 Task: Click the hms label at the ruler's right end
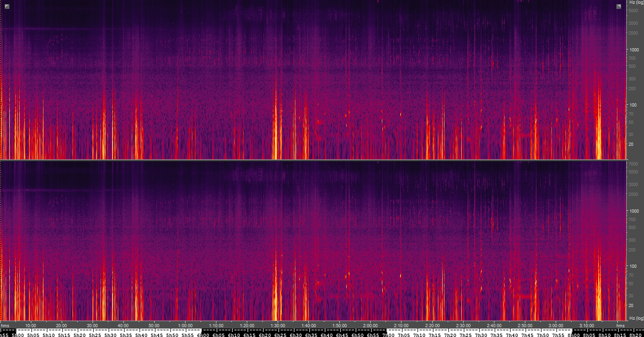620,326
